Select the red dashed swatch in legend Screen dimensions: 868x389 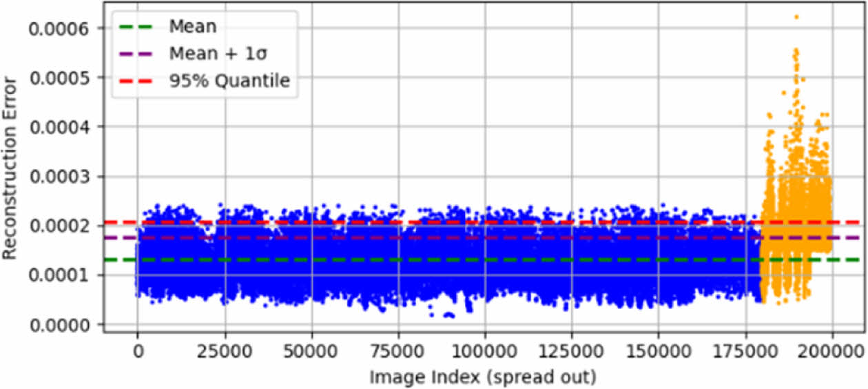(139, 81)
